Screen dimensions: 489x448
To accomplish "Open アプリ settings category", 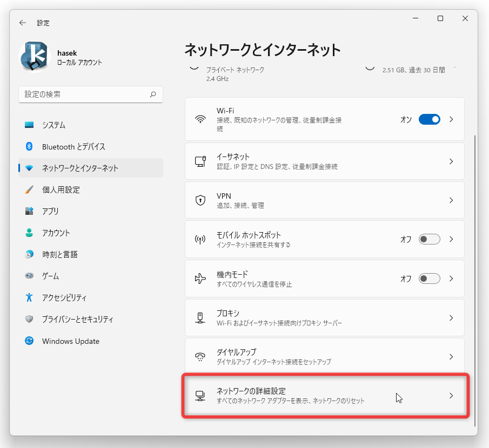I will [x=91, y=211].
